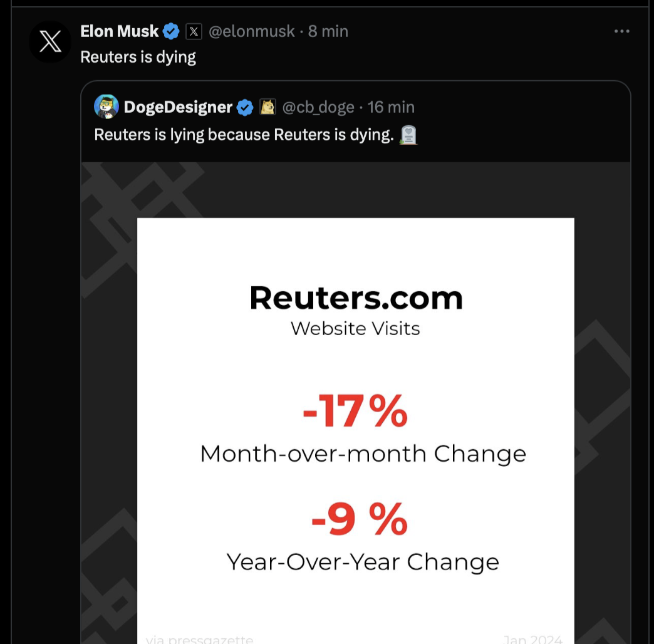Click DogeDesigner's blue verified badge
Screen dimensions: 654x644
tap(245, 107)
